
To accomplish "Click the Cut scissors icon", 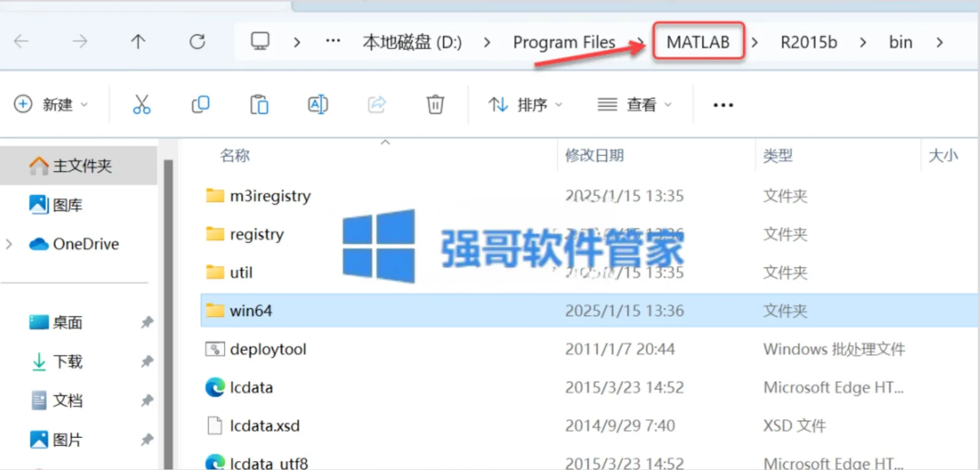I will [141, 105].
